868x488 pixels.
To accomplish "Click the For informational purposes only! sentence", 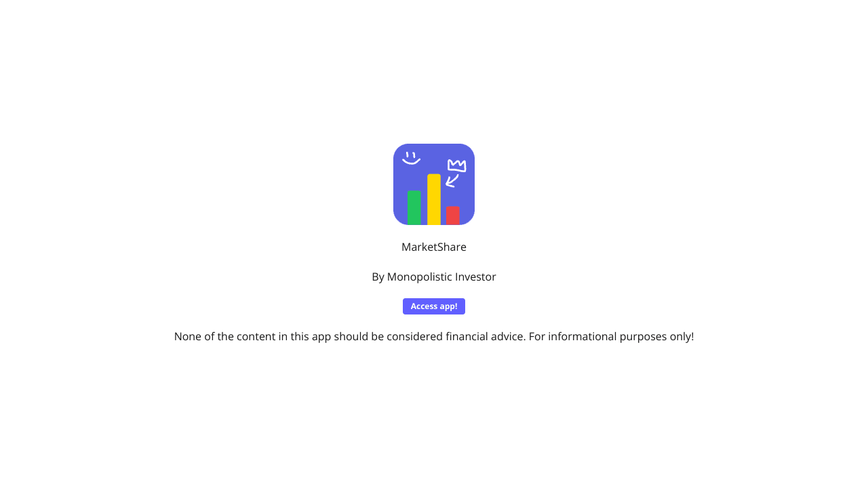I will [x=612, y=336].
